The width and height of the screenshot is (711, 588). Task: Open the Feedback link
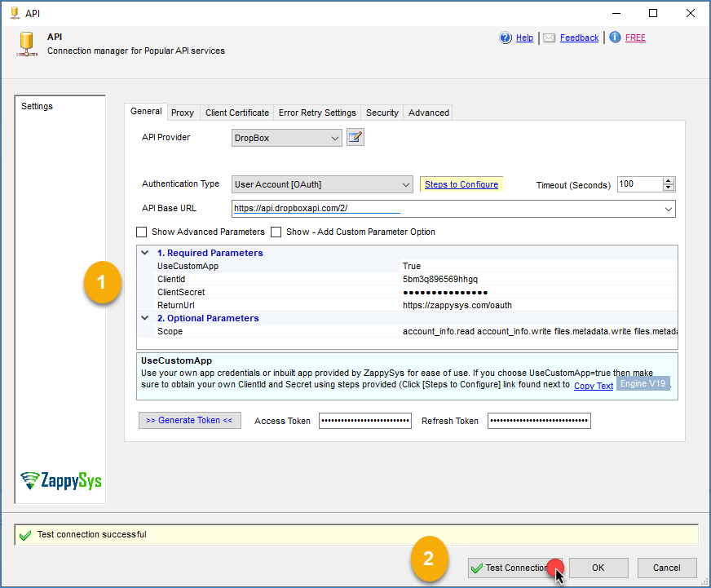[x=579, y=38]
